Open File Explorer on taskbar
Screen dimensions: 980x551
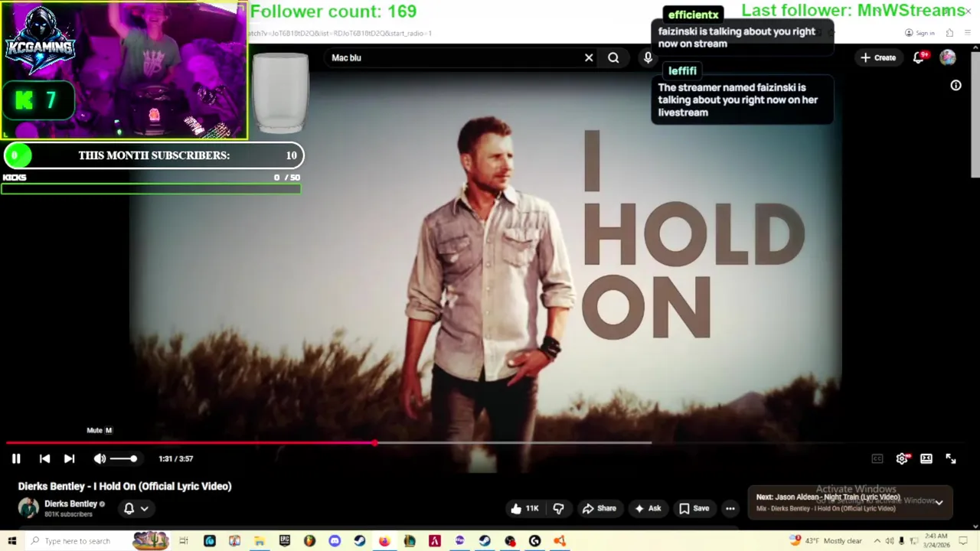(260, 541)
